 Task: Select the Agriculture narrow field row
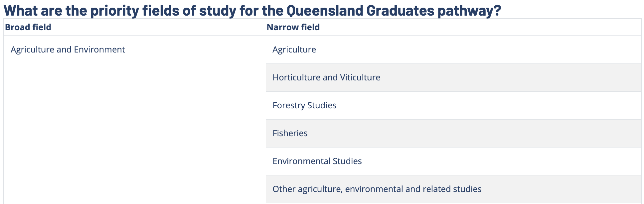click(294, 50)
